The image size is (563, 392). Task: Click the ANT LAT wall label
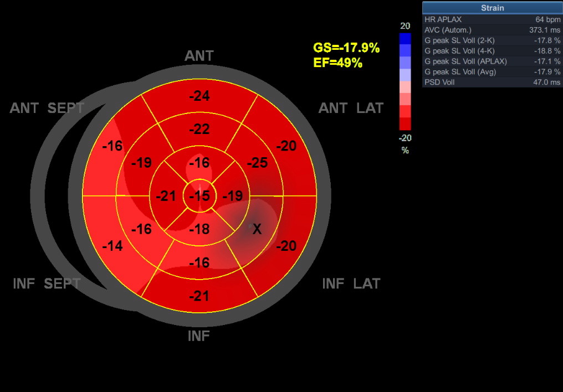click(x=351, y=108)
